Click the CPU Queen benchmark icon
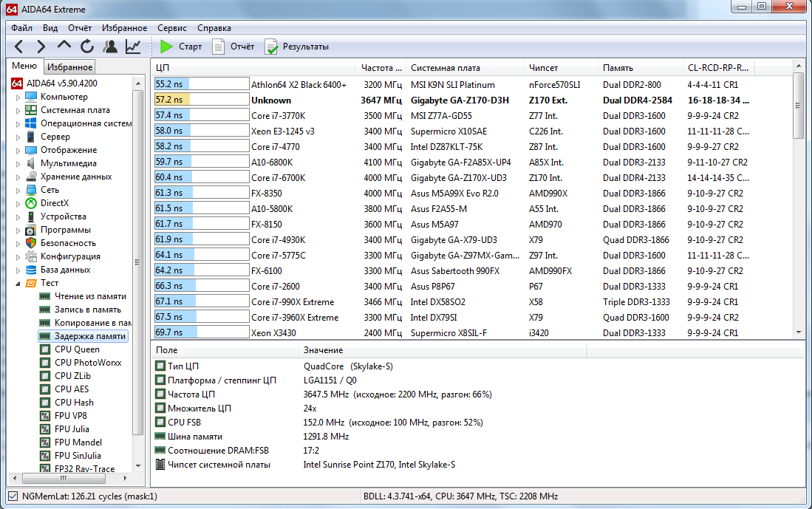Screen dimensions: 812x509 (x=45, y=349)
